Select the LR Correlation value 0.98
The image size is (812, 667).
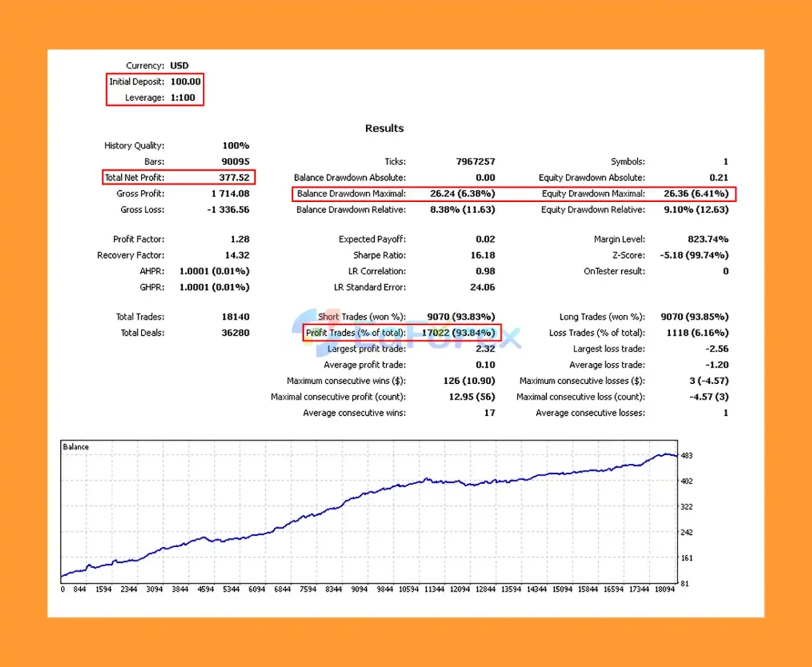(485, 271)
